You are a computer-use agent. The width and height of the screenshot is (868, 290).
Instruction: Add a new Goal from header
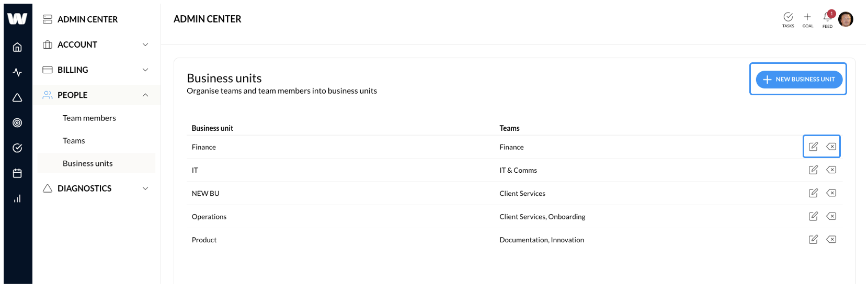pyautogui.click(x=808, y=19)
